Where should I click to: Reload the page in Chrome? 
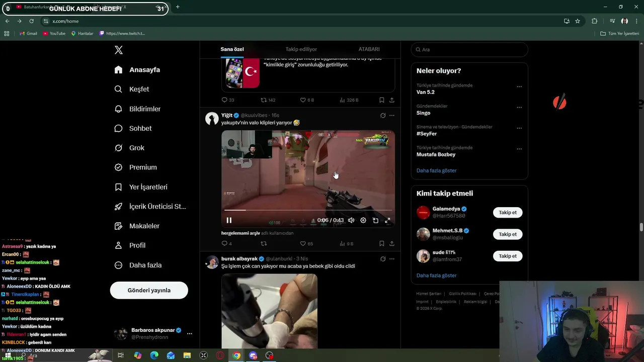point(31,21)
